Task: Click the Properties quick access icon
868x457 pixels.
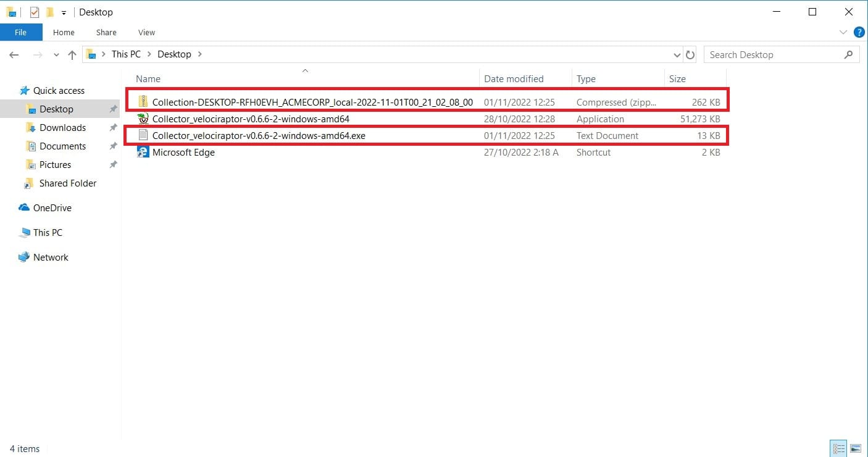Action: (35, 12)
